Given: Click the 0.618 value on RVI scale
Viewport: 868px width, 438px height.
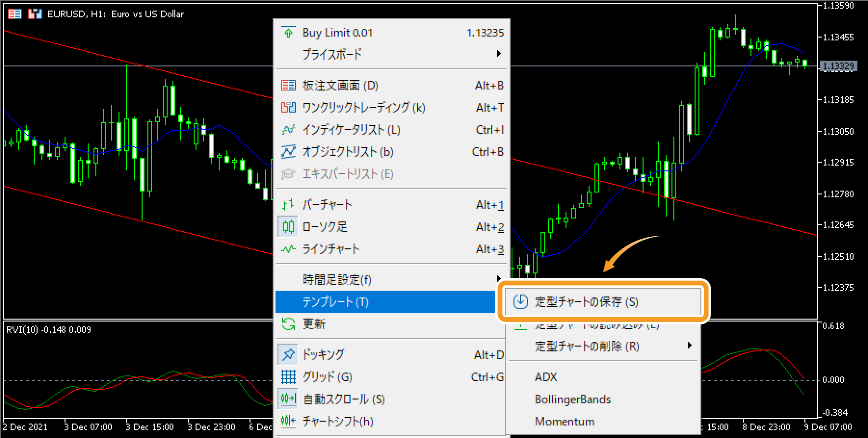Looking at the screenshot, I should point(833,326).
